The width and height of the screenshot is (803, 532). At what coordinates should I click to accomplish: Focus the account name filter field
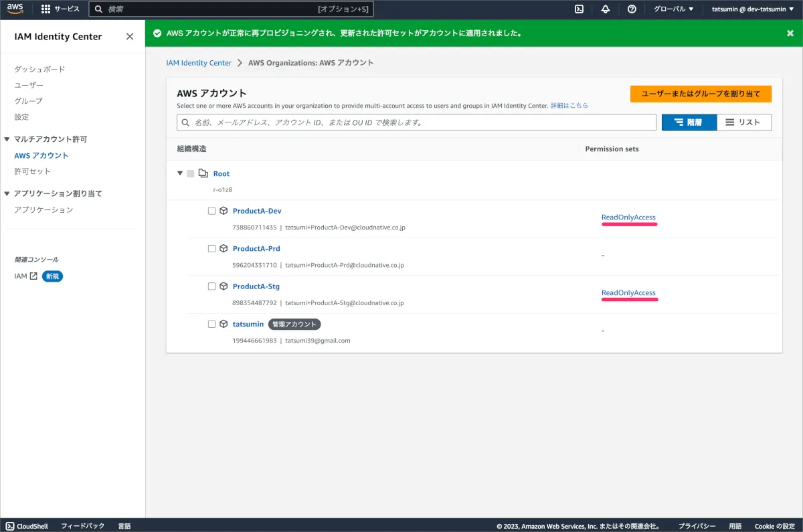[x=416, y=122]
